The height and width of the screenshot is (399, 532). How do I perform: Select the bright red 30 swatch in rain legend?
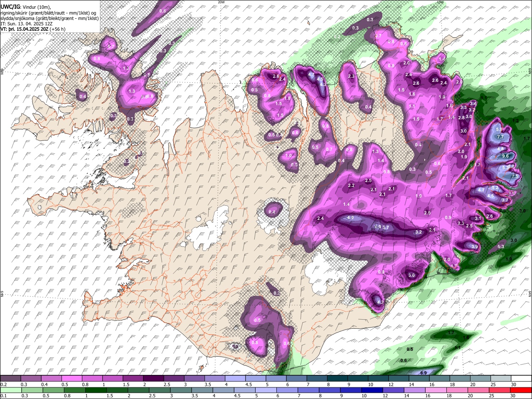point(521,390)
